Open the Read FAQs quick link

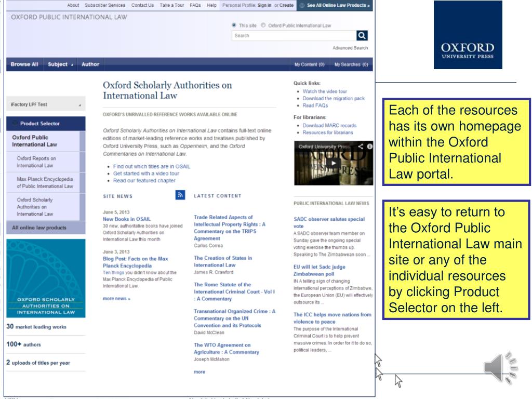pyautogui.click(x=315, y=105)
